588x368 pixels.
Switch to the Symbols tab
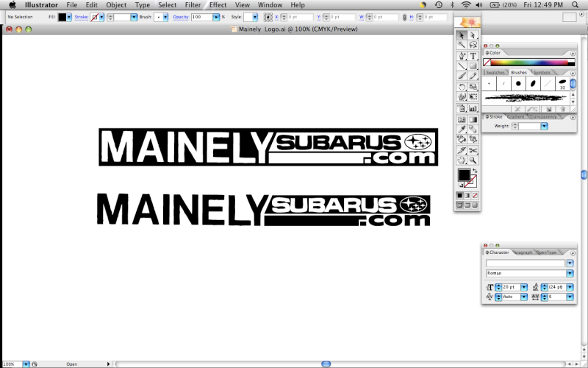pos(542,72)
